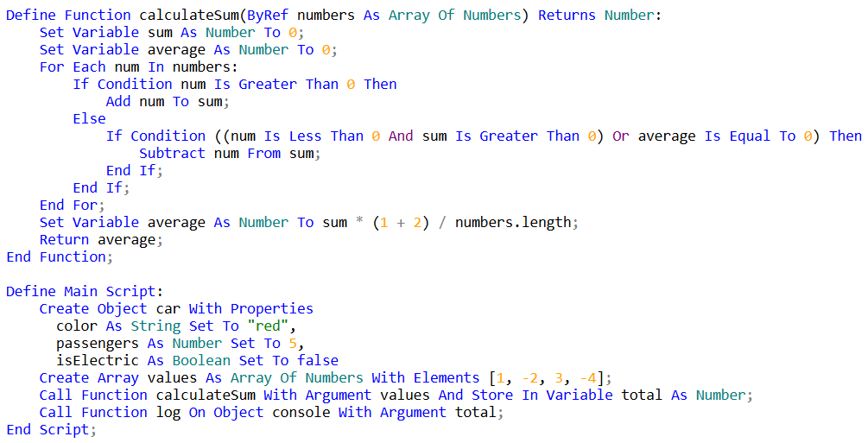Click the String type keyword
Screen dimensions: 868x443
(155, 326)
